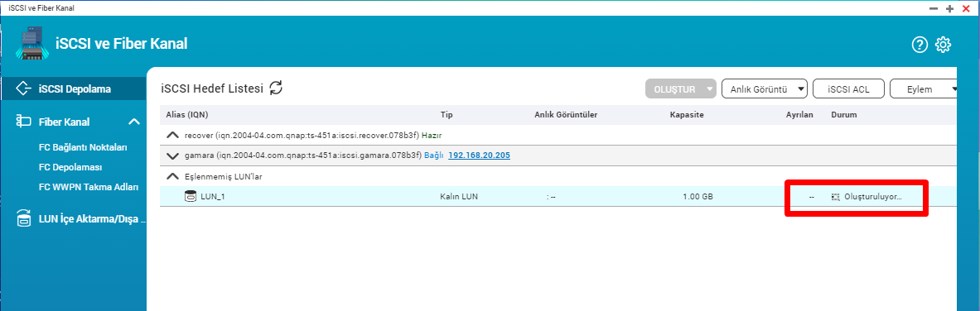Open the help question mark icon

click(x=920, y=45)
